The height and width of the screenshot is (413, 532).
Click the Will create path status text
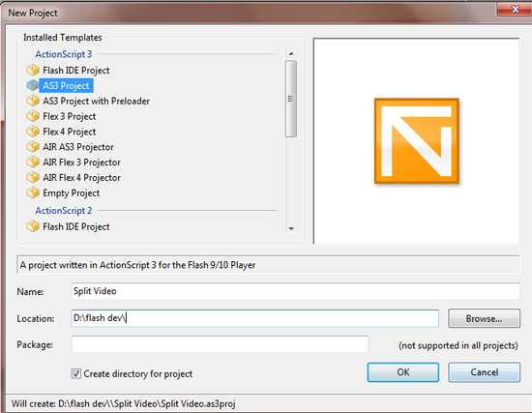[123, 404]
